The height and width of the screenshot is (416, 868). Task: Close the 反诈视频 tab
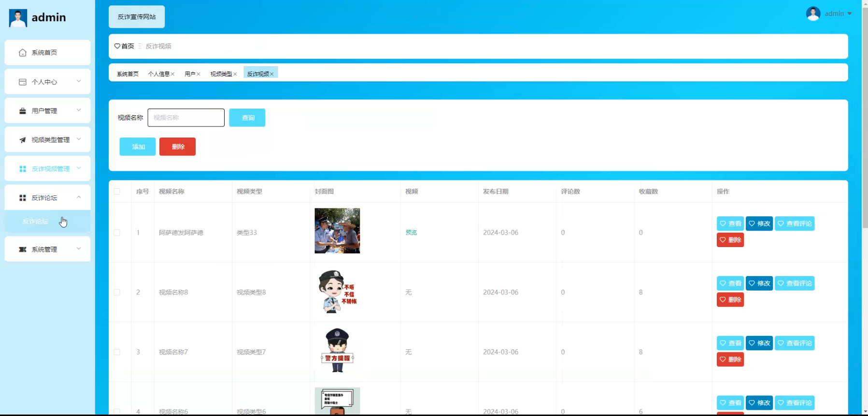pos(272,74)
